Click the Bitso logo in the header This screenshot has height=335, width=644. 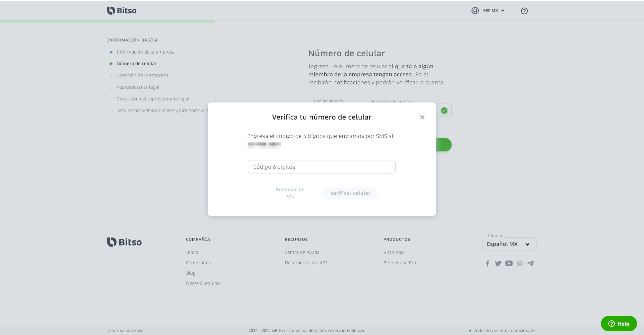coord(122,10)
